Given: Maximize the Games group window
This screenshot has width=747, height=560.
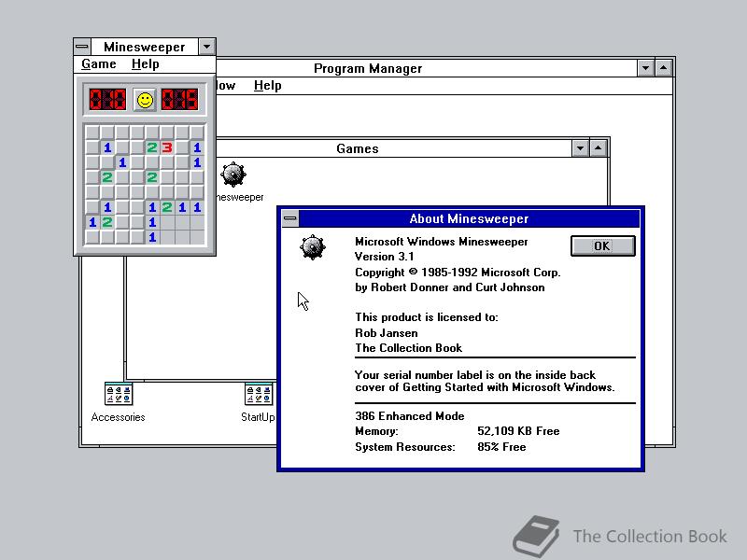Looking at the screenshot, I should click(x=598, y=148).
